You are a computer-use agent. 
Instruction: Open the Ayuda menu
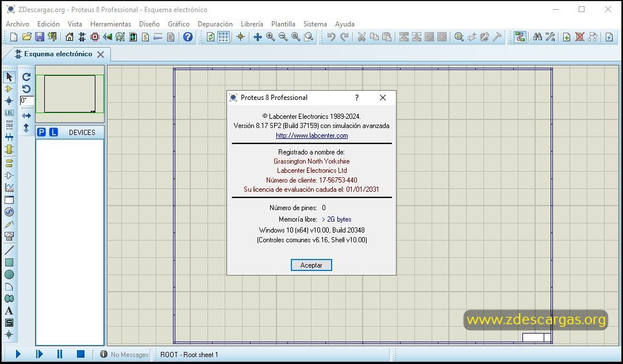(x=344, y=24)
